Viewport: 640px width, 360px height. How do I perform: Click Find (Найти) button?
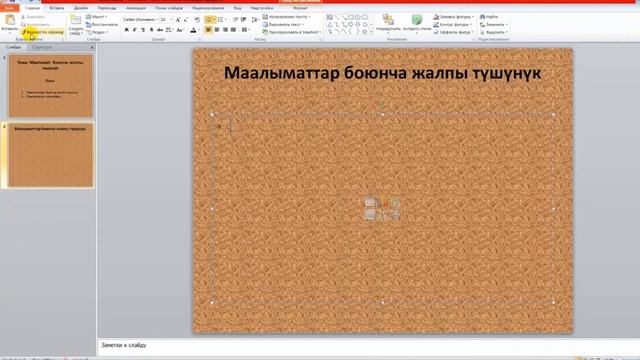489,17
